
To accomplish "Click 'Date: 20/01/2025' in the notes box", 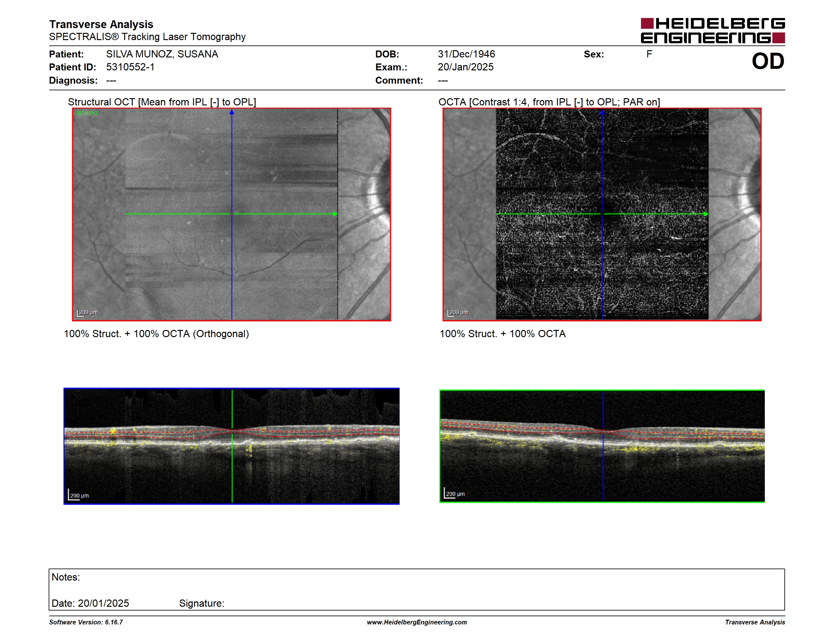I will [90, 603].
